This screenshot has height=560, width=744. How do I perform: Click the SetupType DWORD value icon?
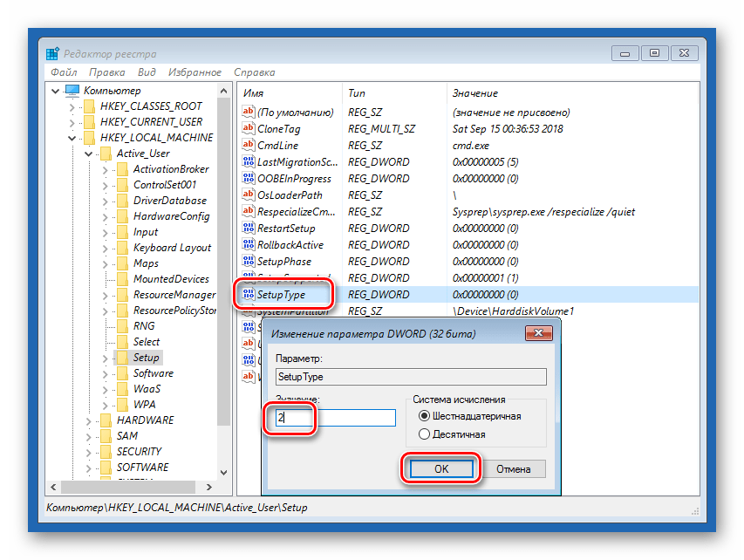click(x=249, y=295)
